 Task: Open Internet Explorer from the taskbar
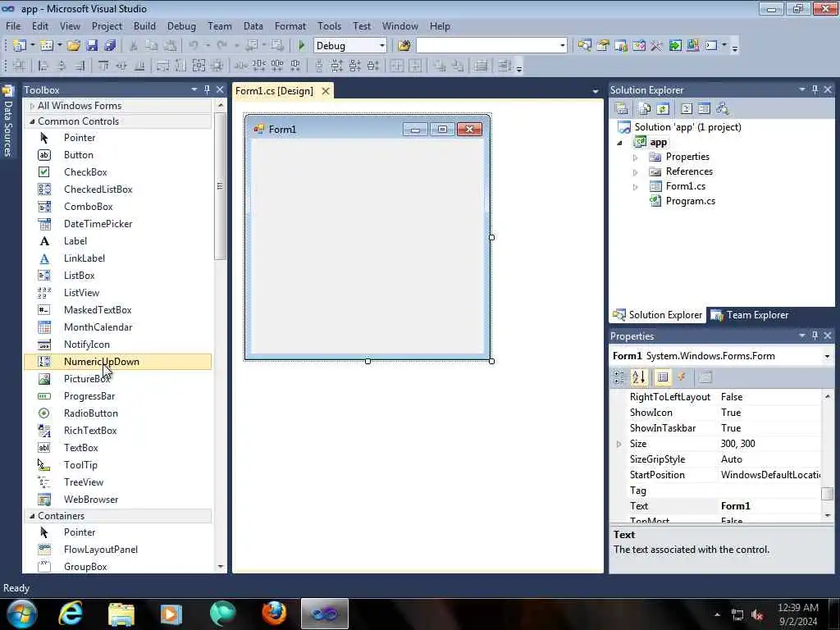[71, 614]
